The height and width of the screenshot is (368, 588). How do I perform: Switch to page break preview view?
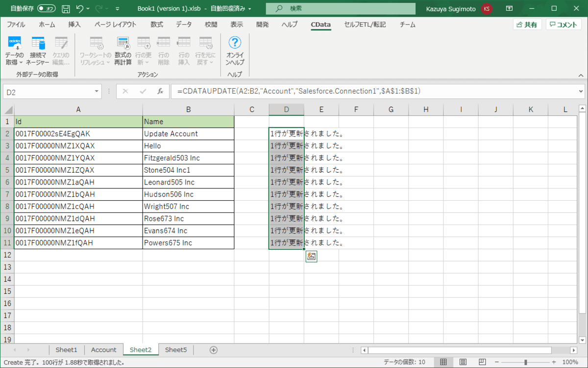(x=482, y=362)
